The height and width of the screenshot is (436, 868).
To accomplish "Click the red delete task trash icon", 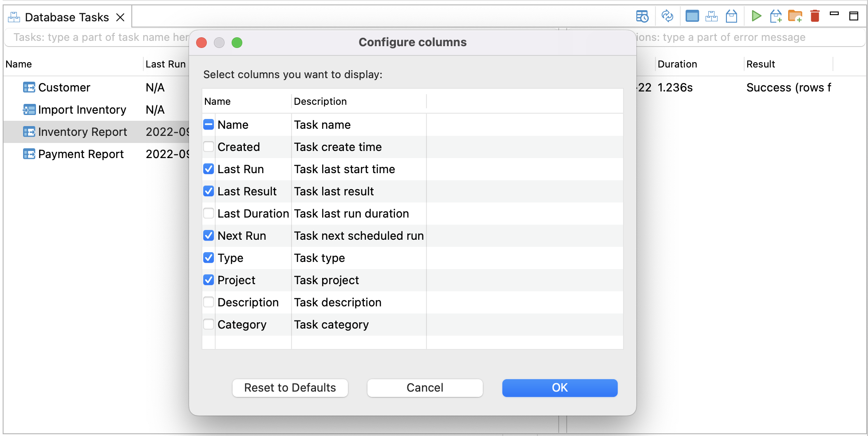I will tap(815, 16).
